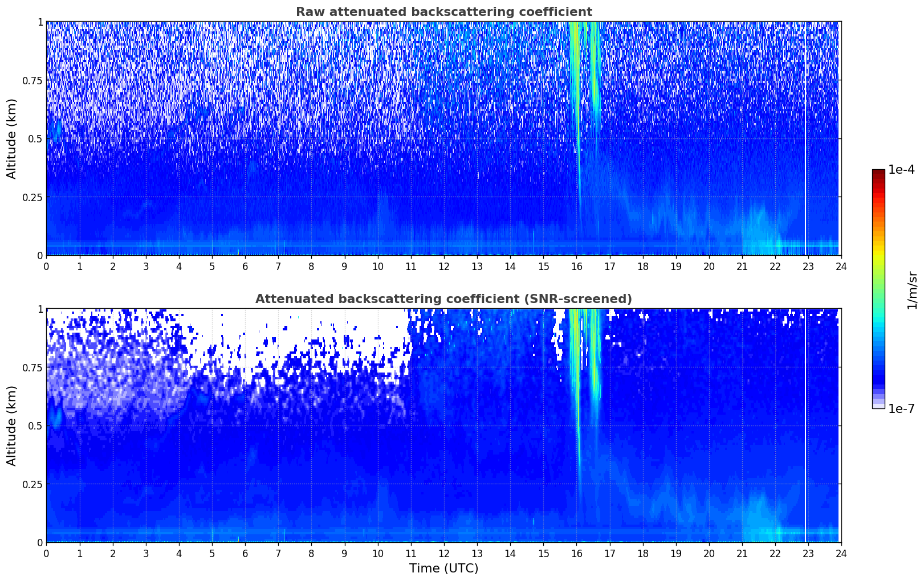Click the '0.75' tick on bottom plot

point(32,367)
